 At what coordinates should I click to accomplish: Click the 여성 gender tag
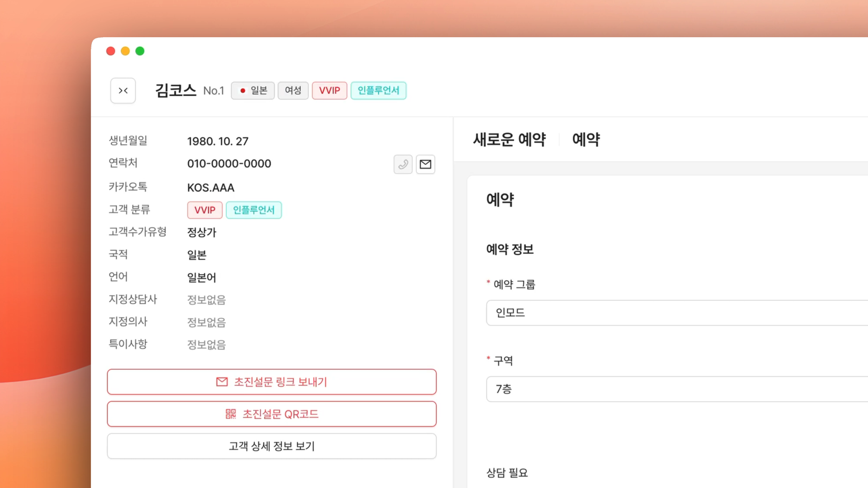[x=293, y=90]
